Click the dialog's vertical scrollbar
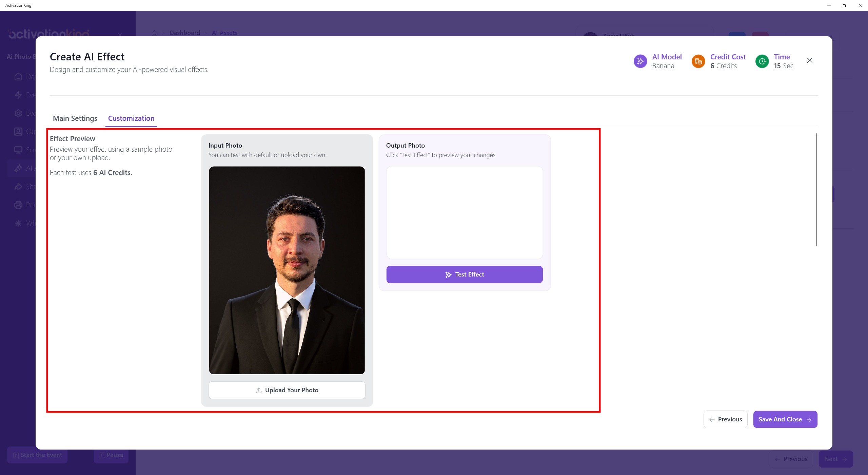The image size is (868, 475). click(x=816, y=189)
